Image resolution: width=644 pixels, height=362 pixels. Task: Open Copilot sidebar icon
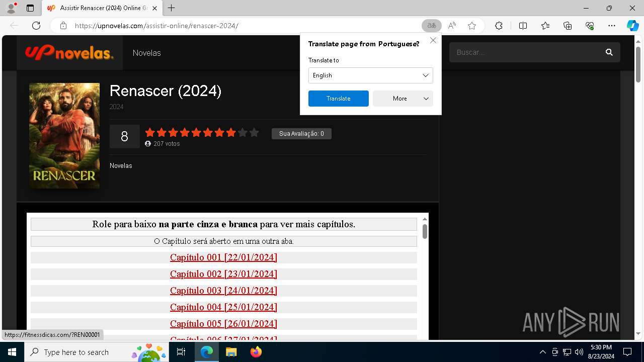click(x=632, y=26)
